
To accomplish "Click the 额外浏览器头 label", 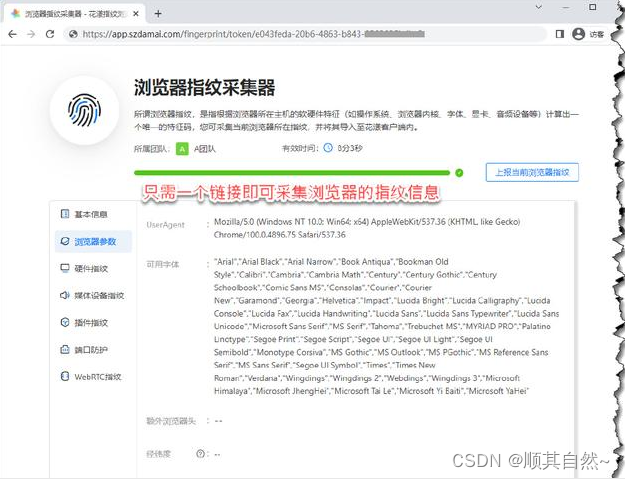I will tap(171, 421).
